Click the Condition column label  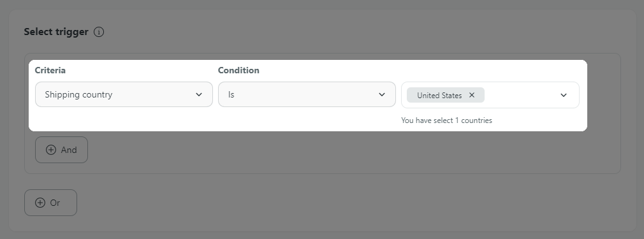[238, 70]
